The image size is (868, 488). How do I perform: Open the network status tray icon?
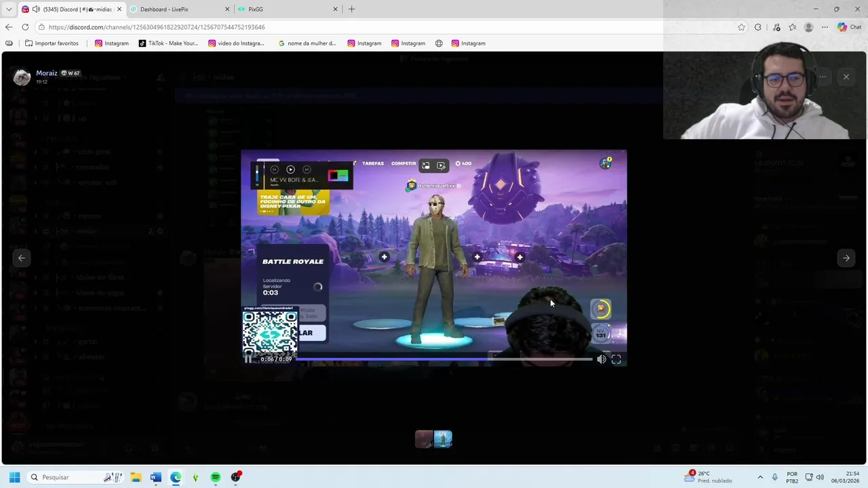click(x=809, y=477)
